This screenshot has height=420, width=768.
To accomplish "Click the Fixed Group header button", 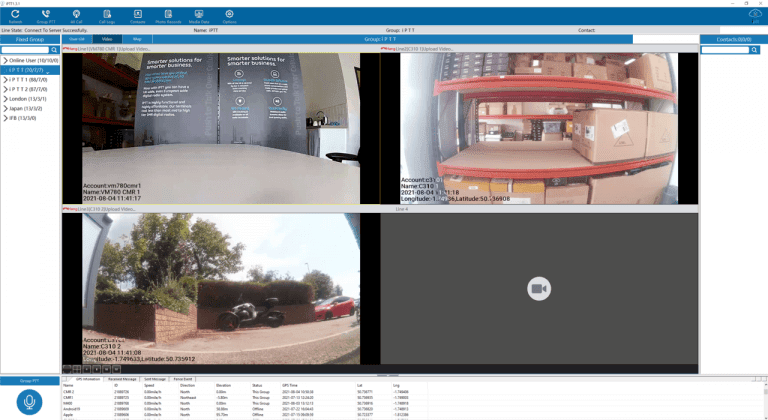I will 30,39.
